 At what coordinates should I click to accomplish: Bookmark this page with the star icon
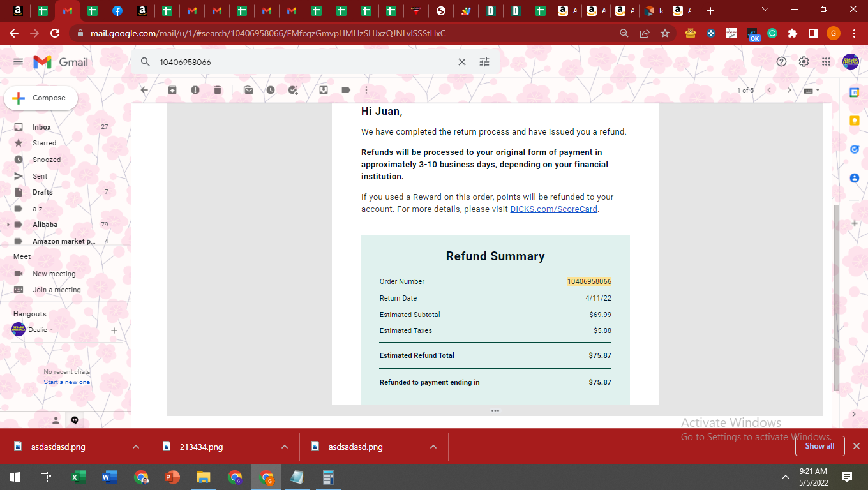pos(665,33)
